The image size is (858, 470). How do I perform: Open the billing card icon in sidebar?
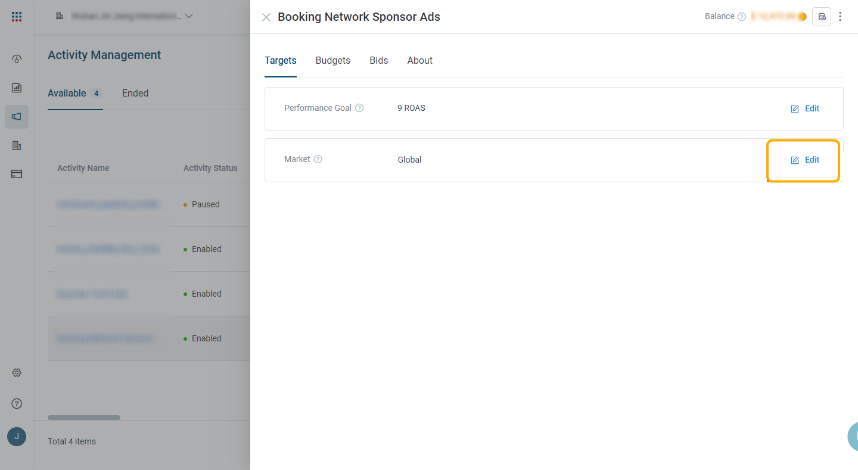coord(16,174)
